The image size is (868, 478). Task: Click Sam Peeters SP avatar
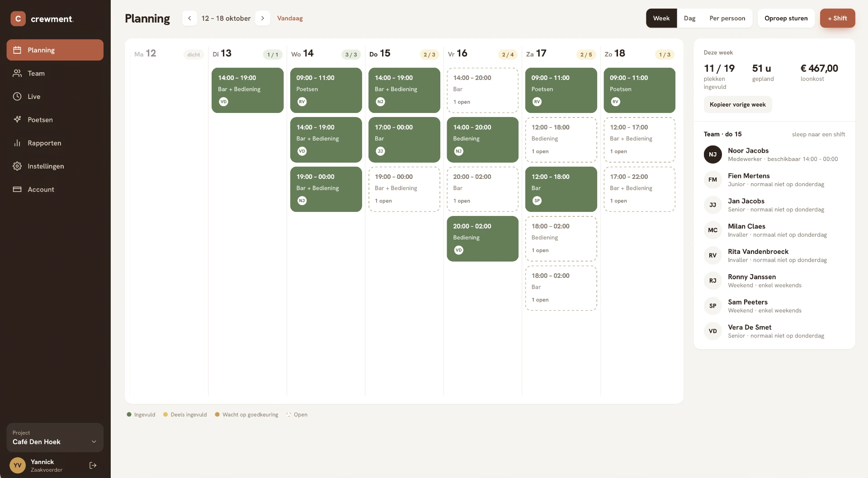[712, 306]
